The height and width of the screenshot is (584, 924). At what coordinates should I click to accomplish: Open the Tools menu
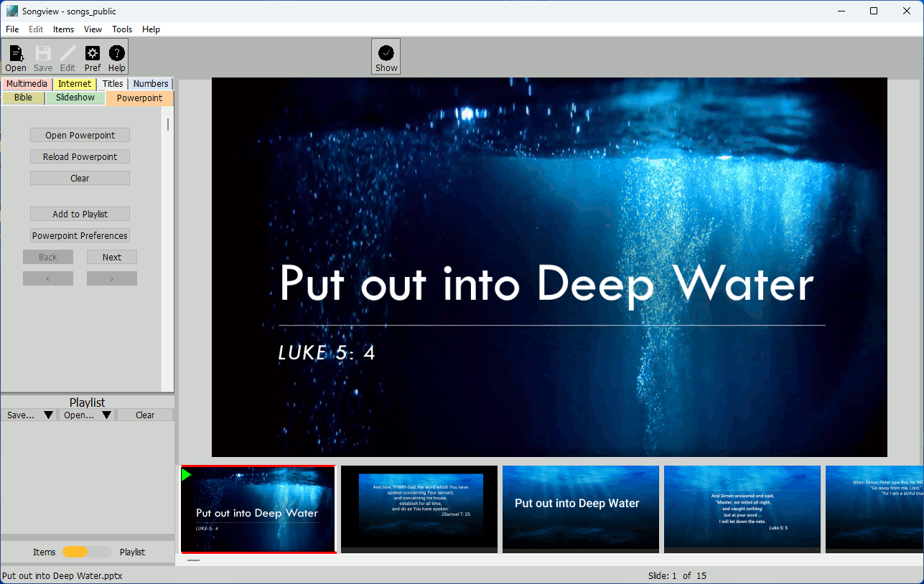pos(122,29)
